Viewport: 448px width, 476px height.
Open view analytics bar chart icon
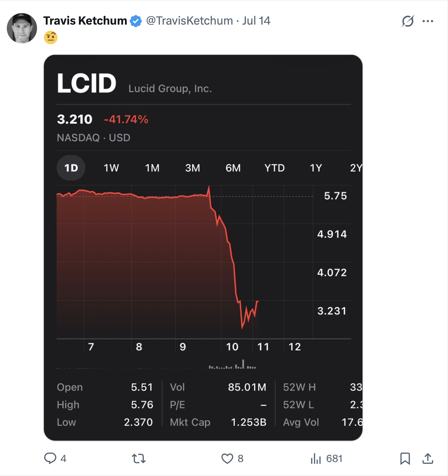[x=316, y=459]
